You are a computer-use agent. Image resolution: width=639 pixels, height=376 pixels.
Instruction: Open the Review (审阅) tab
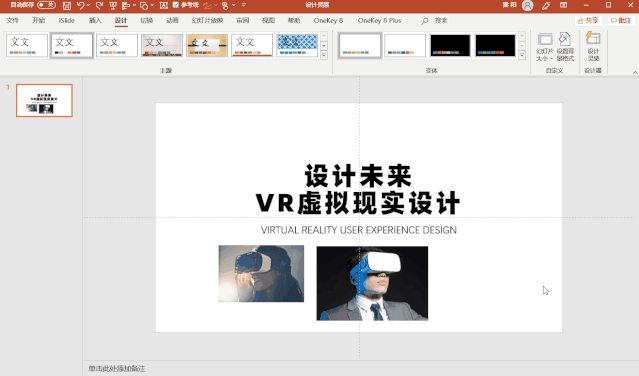pos(242,20)
